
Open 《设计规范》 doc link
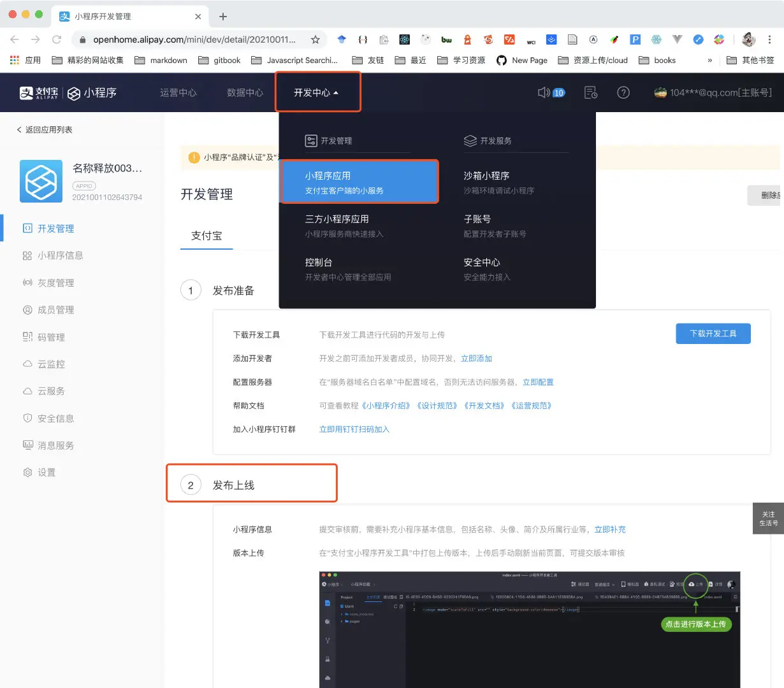437,406
